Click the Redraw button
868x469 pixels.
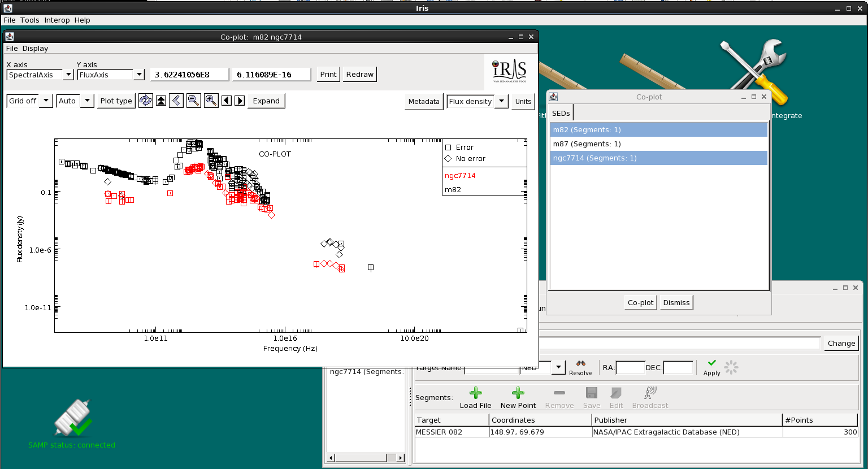[x=360, y=74]
